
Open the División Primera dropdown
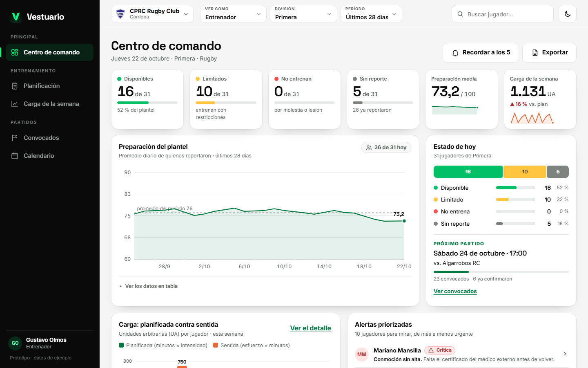pyautogui.click(x=303, y=14)
